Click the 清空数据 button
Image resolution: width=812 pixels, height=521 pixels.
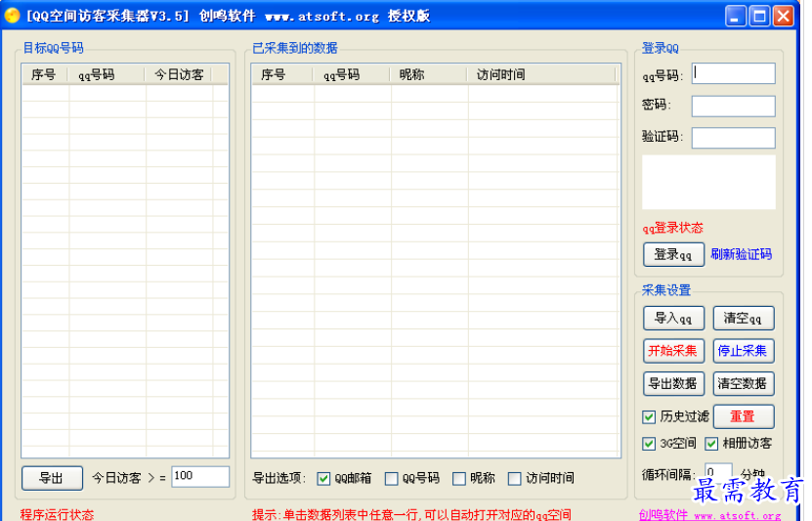click(x=744, y=384)
